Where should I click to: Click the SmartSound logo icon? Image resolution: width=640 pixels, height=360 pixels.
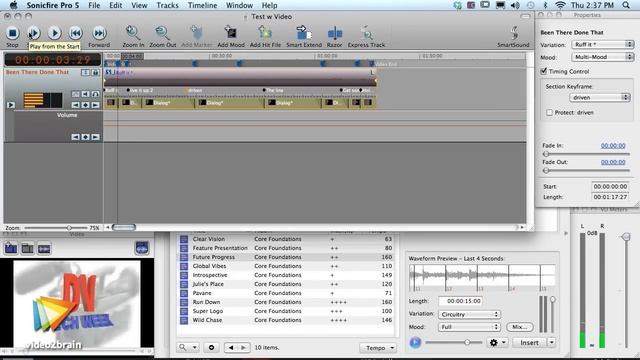coord(514,33)
